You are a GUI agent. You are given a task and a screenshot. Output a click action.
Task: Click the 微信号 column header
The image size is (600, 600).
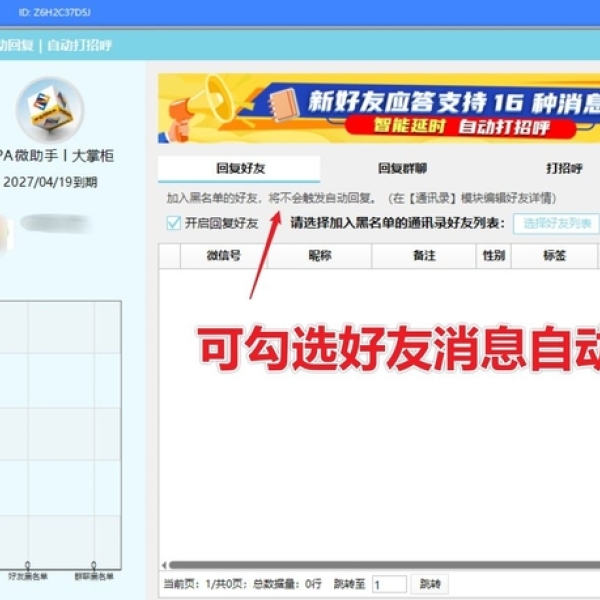(223, 256)
